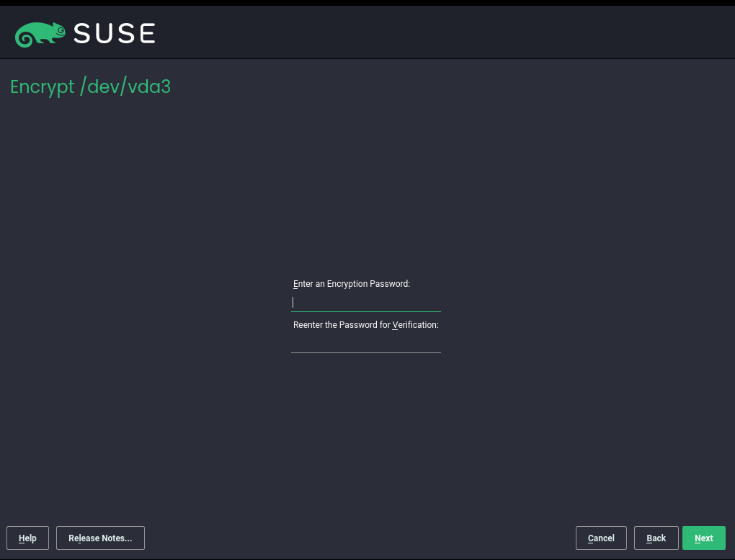735x560 pixels.
Task: Click the SUSE chameleon logo
Action: (x=40, y=33)
